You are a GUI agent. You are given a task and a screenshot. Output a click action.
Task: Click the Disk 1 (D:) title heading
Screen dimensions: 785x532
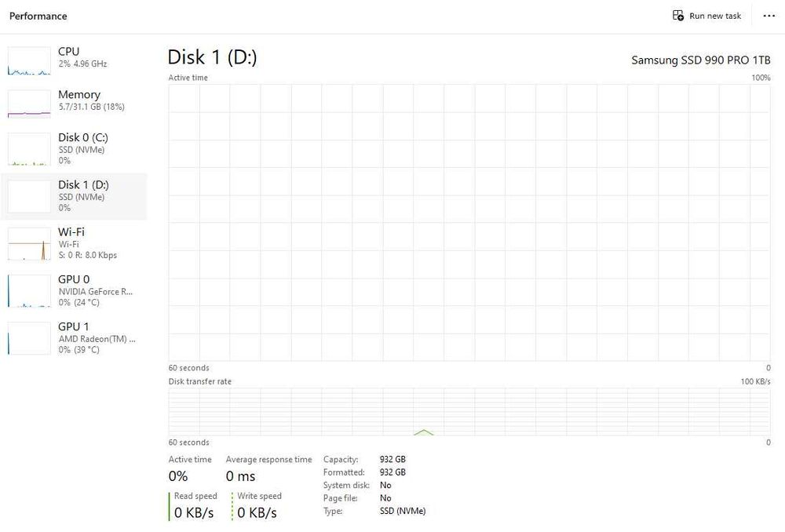click(x=212, y=57)
